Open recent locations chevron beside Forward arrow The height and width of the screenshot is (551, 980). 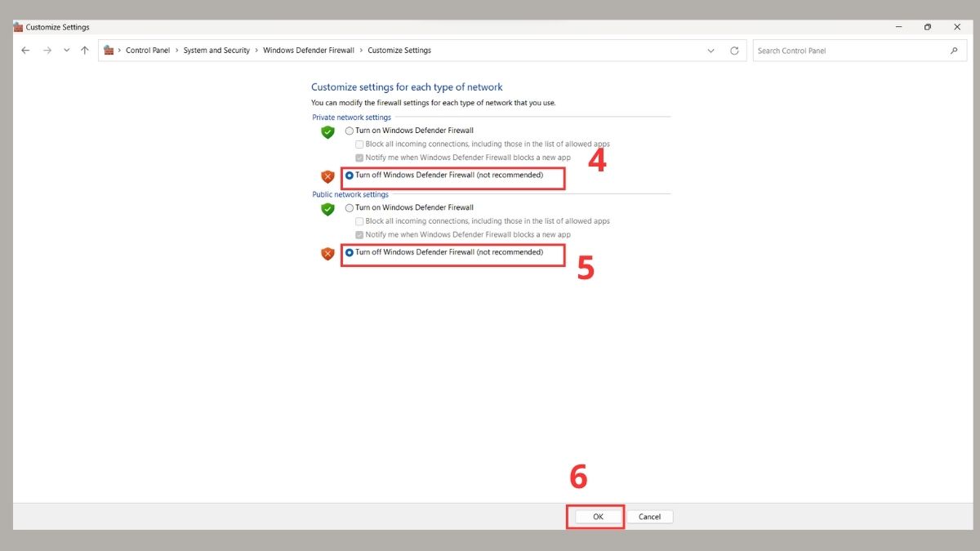[66, 51]
